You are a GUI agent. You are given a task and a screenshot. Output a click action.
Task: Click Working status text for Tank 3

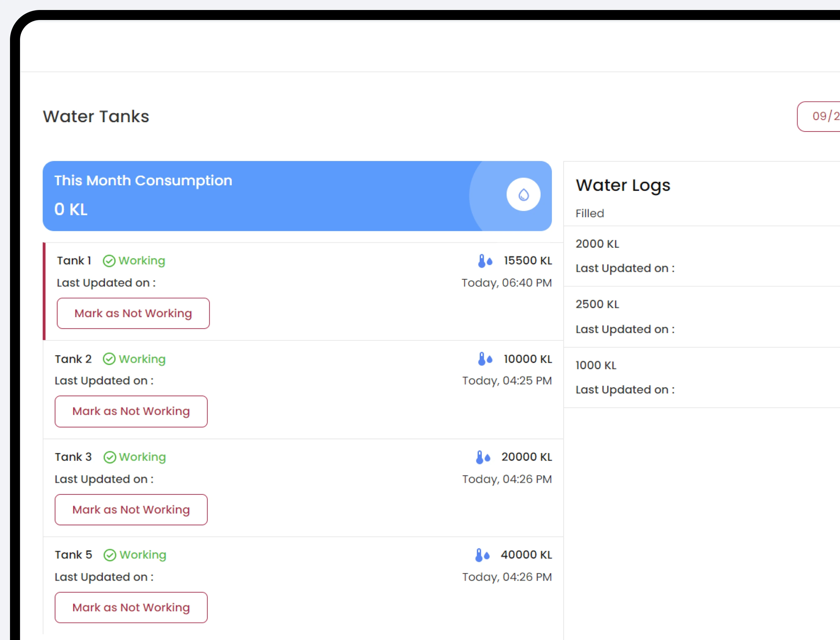coord(142,457)
